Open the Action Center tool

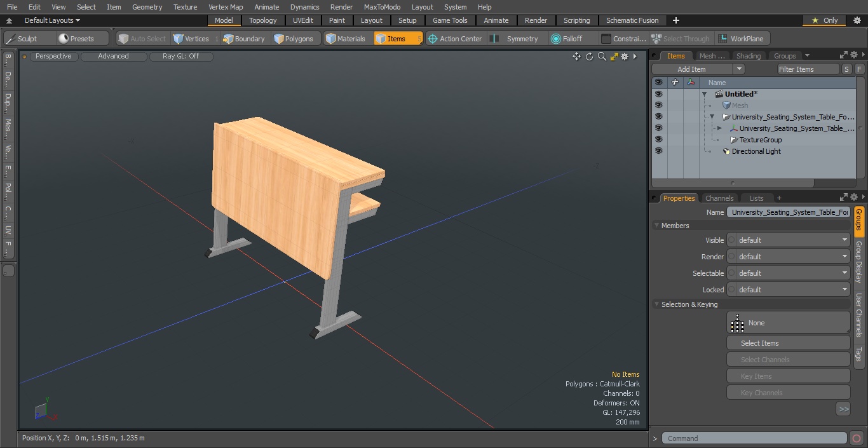tap(455, 39)
